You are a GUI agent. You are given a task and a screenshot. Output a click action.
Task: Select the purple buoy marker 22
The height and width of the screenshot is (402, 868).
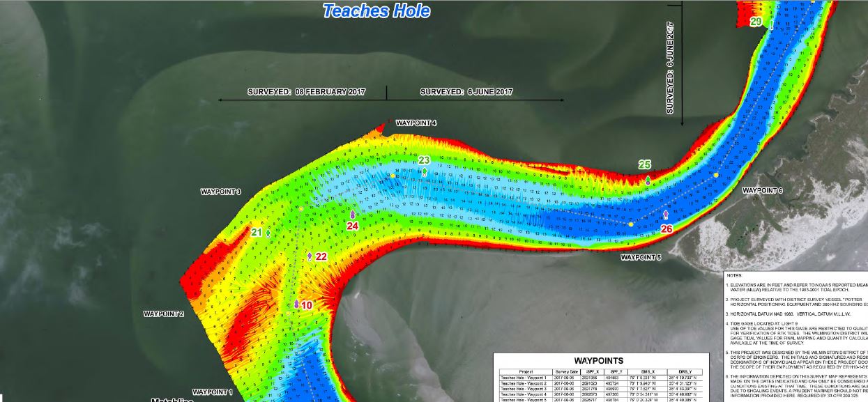[x=310, y=256]
